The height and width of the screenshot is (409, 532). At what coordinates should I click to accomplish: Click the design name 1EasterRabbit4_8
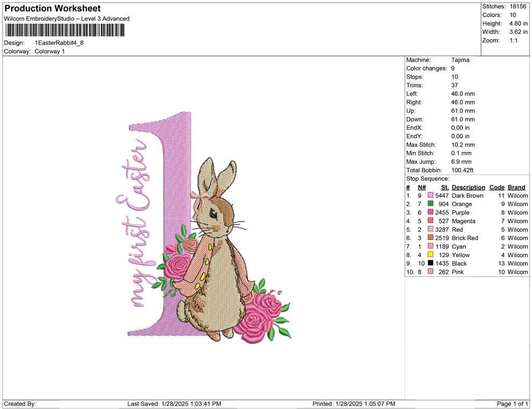click(59, 43)
